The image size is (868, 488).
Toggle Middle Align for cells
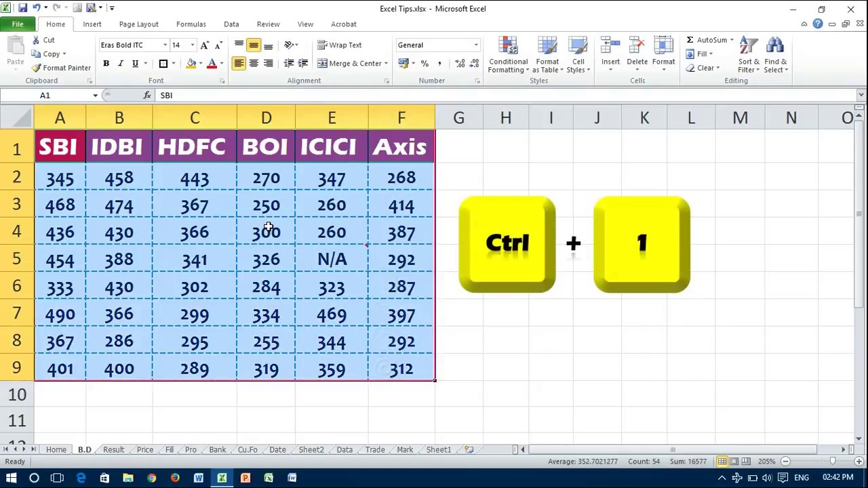point(254,45)
